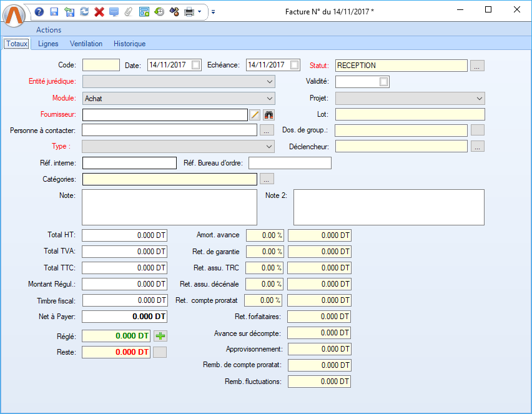Refresh the invoice using the blue arrows icon
532x414 pixels.
(x=84, y=12)
